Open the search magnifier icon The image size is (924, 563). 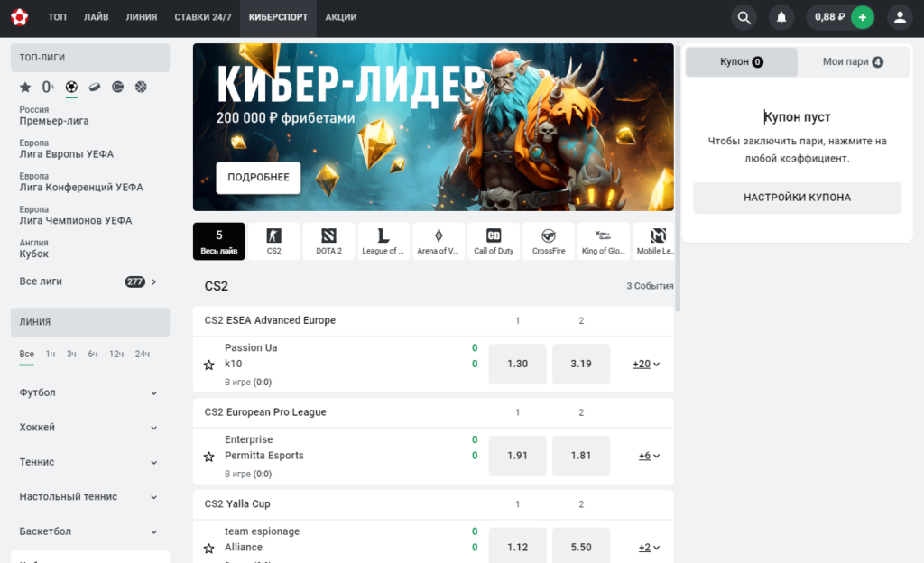tap(744, 17)
